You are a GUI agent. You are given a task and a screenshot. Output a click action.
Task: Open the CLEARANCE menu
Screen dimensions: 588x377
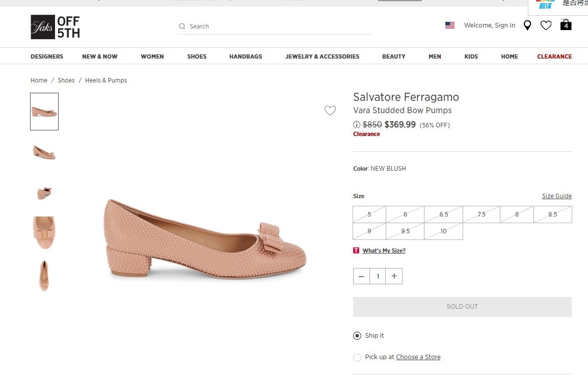pyautogui.click(x=554, y=57)
